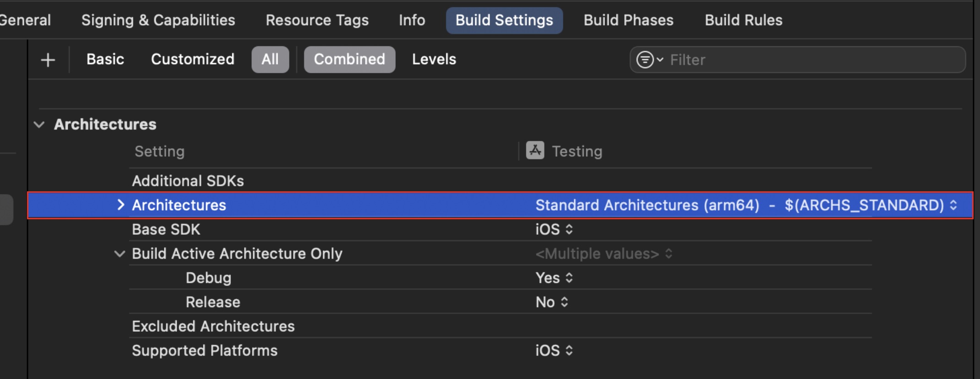Open the Signing & Capabilities tab
Image resolution: width=980 pixels, height=379 pixels.
coord(158,20)
